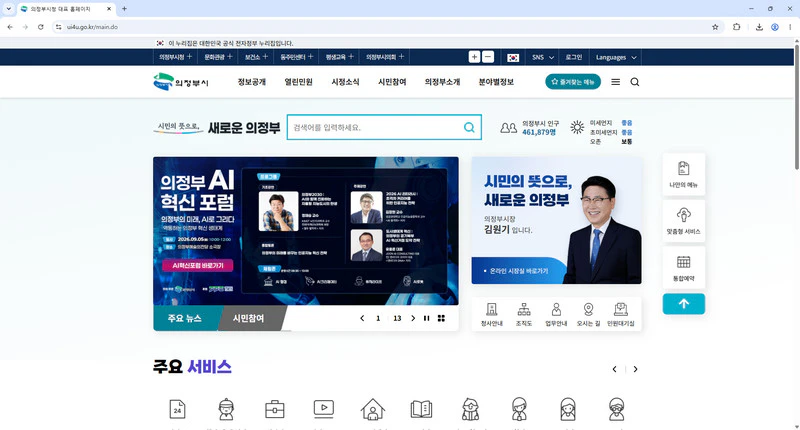Screen dimensions: 800x430
Task: Click the video monitor service icon
Action: click(x=323, y=409)
